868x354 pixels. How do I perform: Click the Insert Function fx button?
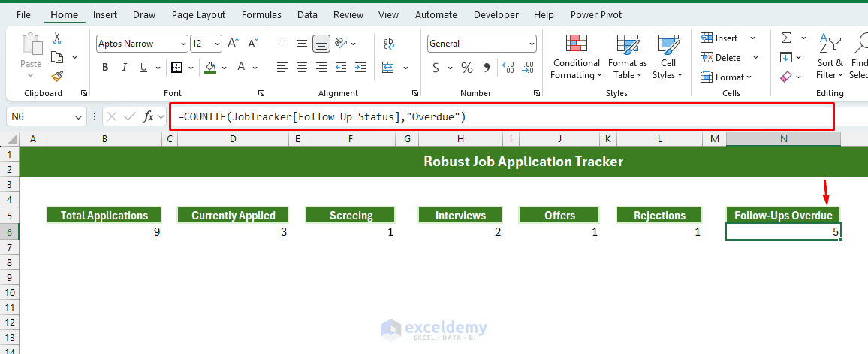(149, 117)
